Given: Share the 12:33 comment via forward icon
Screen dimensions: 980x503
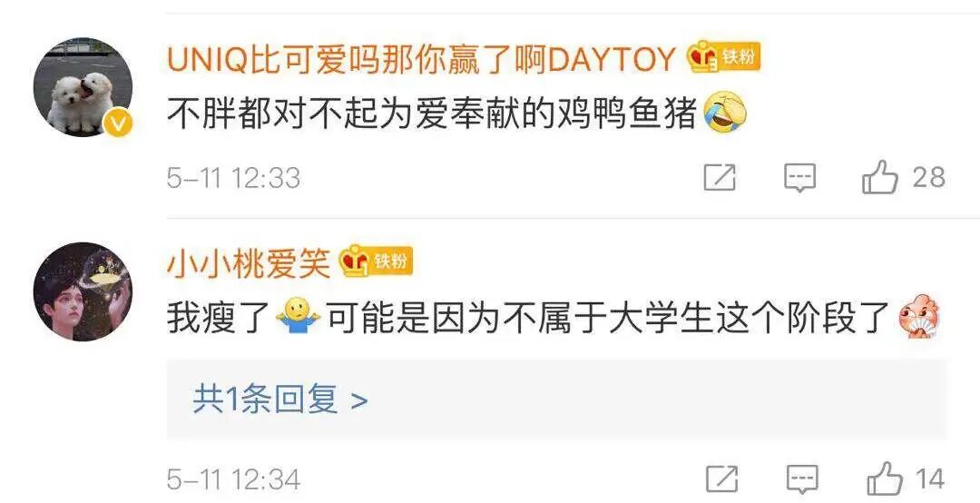Looking at the screenshot, I should click(x=720, y=178).
